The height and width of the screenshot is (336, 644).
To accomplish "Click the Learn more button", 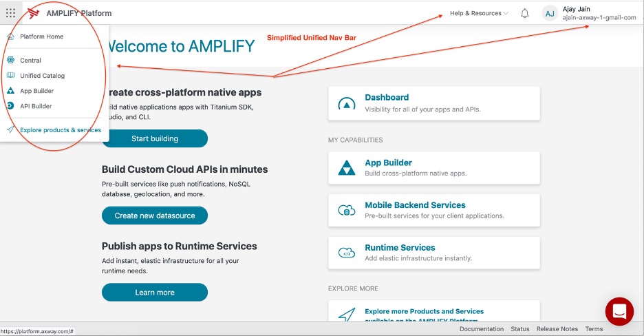I will click(x=155, y=292).
